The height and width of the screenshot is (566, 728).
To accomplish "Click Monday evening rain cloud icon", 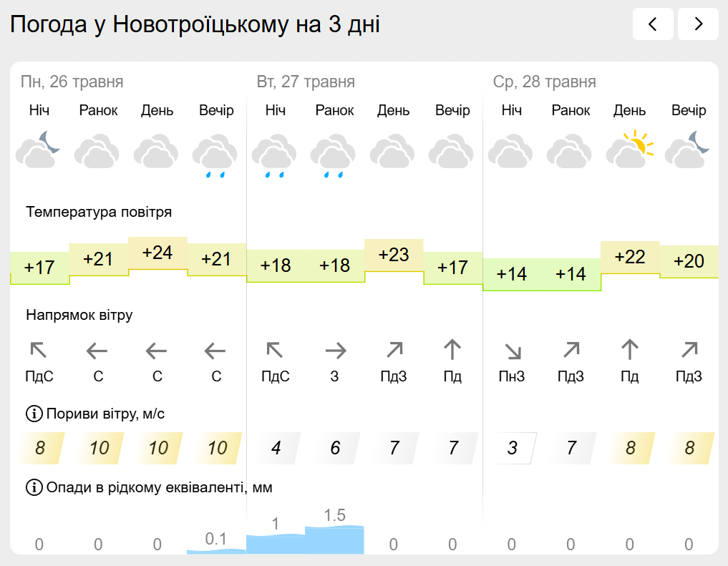I will pos(215,156).
